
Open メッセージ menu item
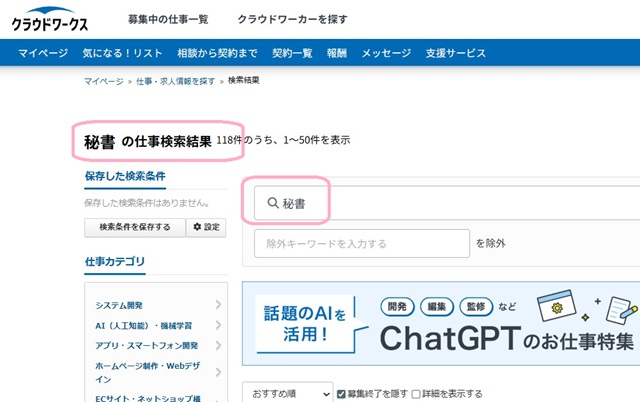(386, 53)
